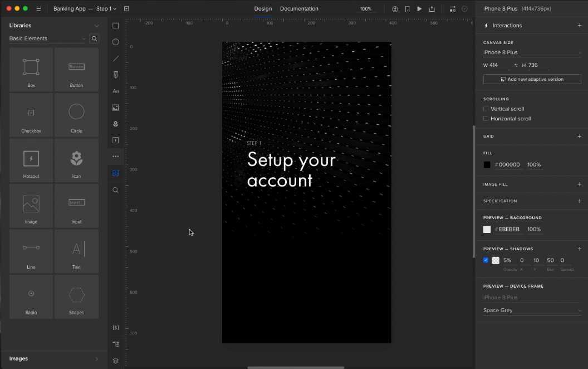Add a new preview shadow
The image size is (588, 369).
pyautogui.click(x=580, y=249)
